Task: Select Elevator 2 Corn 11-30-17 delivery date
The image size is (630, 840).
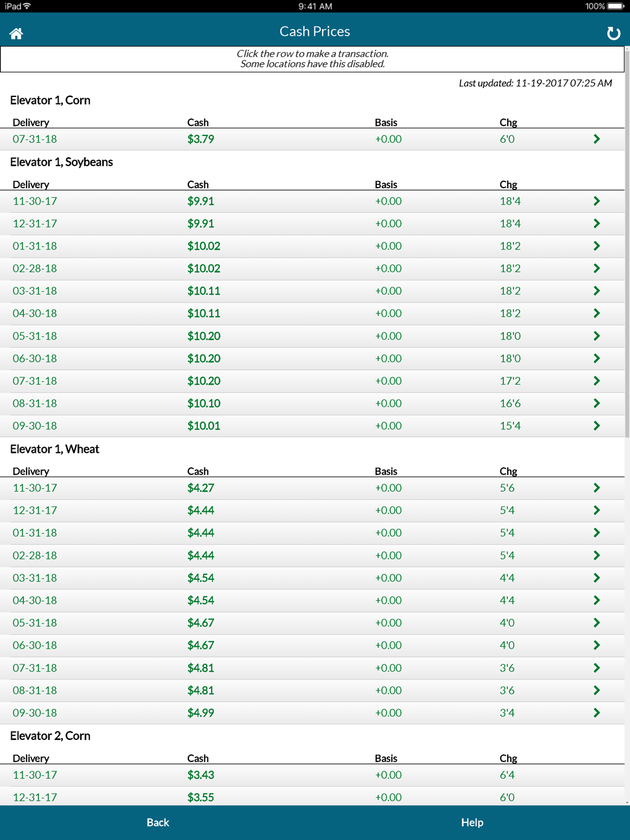Action: [x=35, y=775]
